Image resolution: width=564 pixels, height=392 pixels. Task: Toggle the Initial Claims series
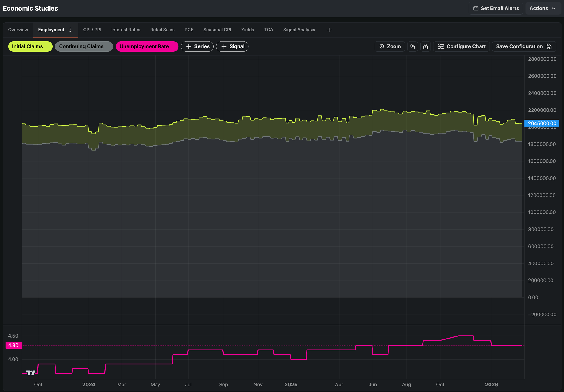click(x=30, y=46)
